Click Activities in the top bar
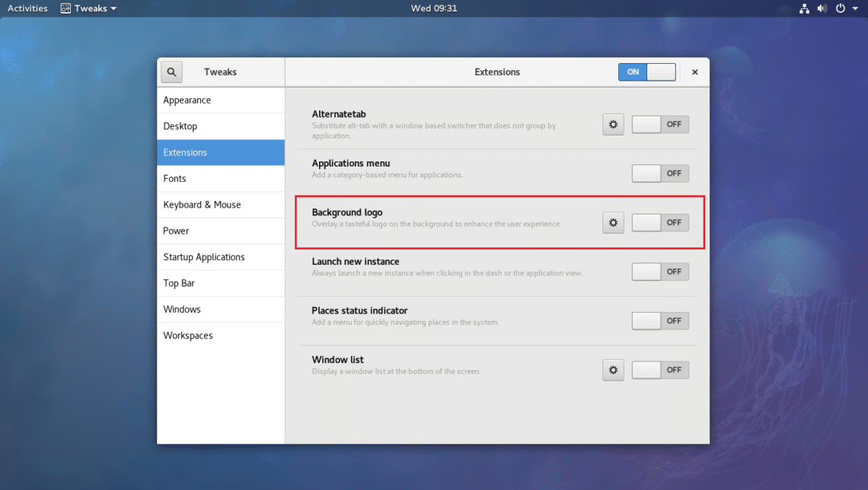 (26, 8)
